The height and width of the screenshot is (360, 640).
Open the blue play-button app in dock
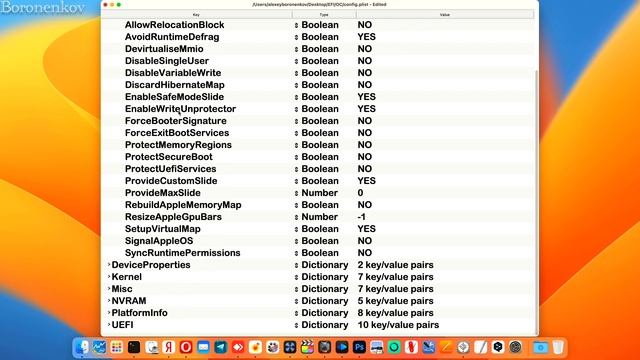[x=342, y=347]
